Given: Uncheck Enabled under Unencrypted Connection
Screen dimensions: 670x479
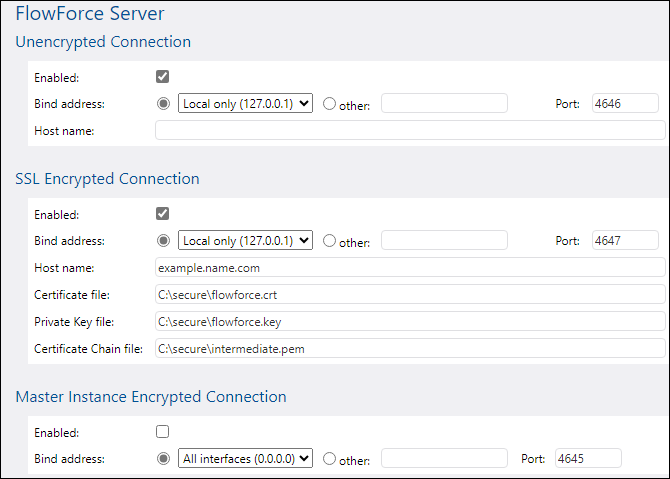Looking at the screenshot, I should [x=163, y=76].
